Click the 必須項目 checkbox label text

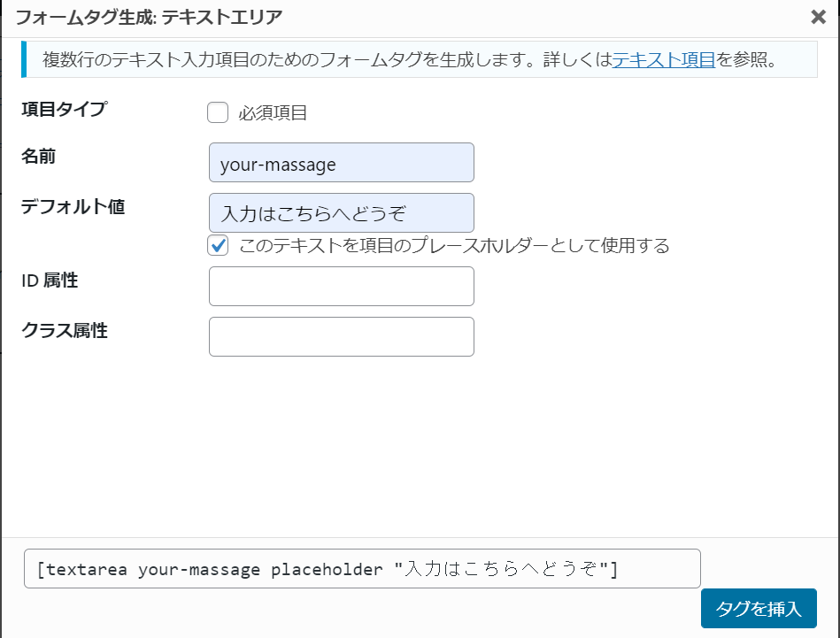pyautogui.click(x=273, y=113)
